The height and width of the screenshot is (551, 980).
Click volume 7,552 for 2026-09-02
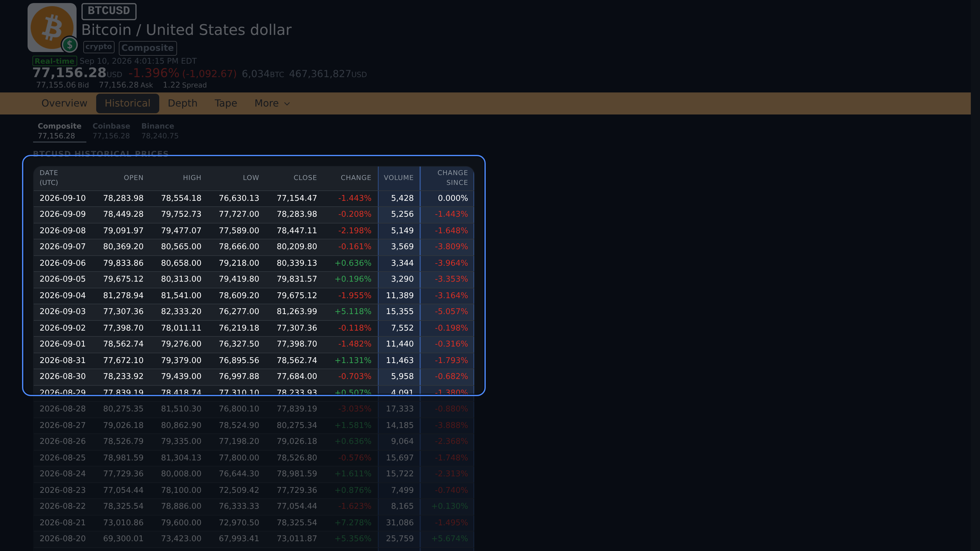(x=402, y=328)
